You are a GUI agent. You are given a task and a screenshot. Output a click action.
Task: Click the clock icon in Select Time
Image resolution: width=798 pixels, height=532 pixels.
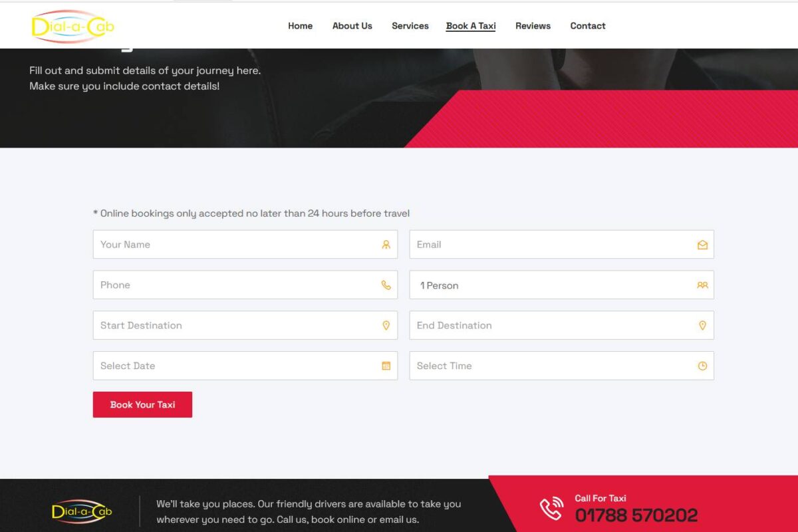702,366
